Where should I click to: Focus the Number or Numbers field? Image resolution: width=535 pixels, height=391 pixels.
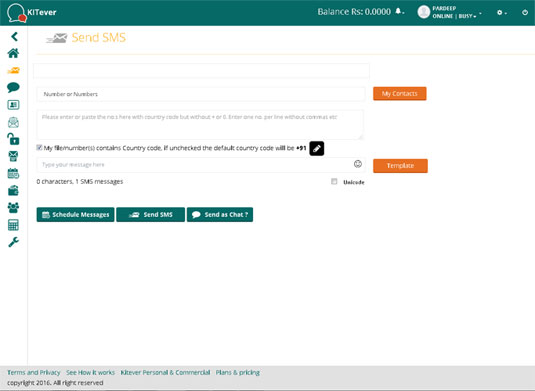click(x=201, y=94)
